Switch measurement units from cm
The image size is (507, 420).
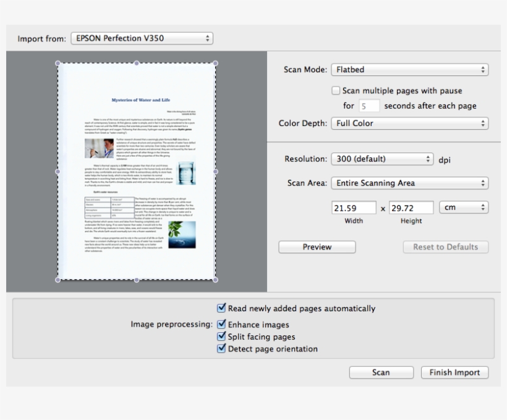tap(463, 207)
